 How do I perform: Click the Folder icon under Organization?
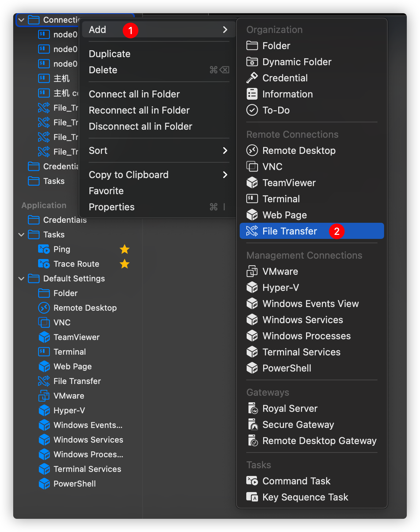click(252, 46)
